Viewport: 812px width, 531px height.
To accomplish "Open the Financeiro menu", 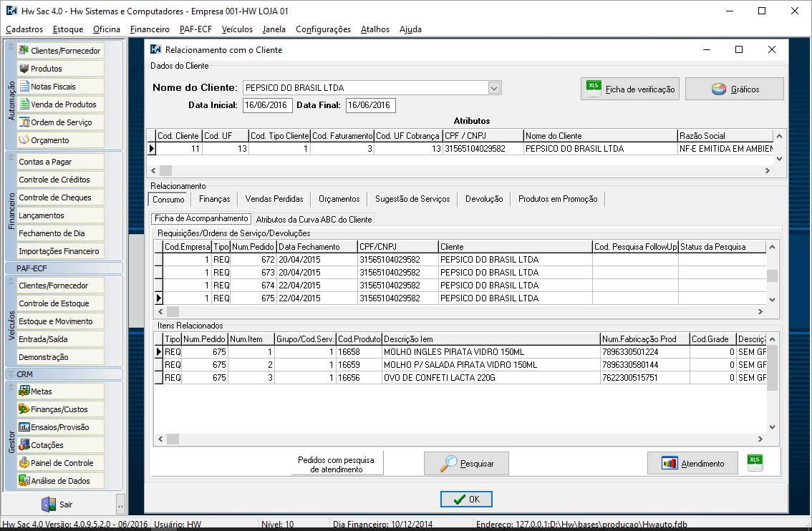I will pyautogui.click(x=150, y=29).
